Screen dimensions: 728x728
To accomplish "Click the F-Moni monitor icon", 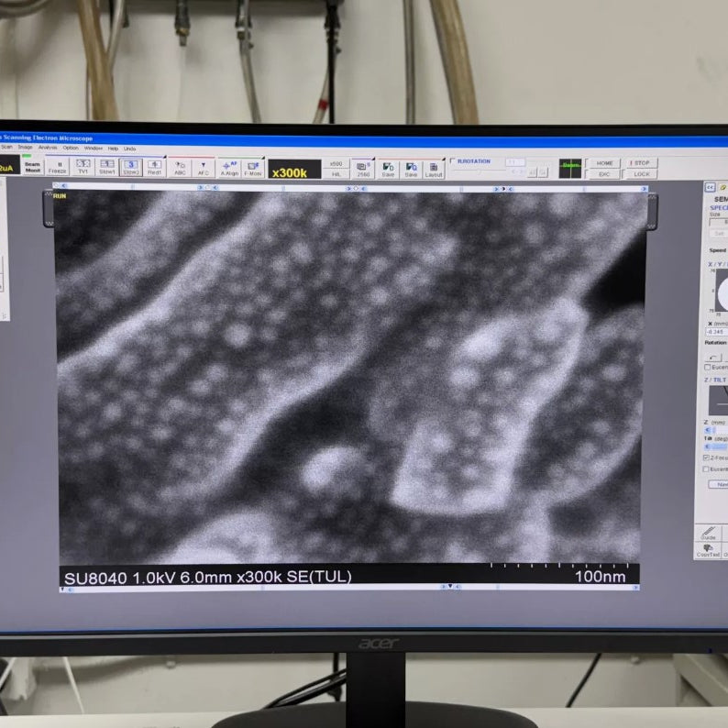I will pyautogui.click(x=253, y=169).
